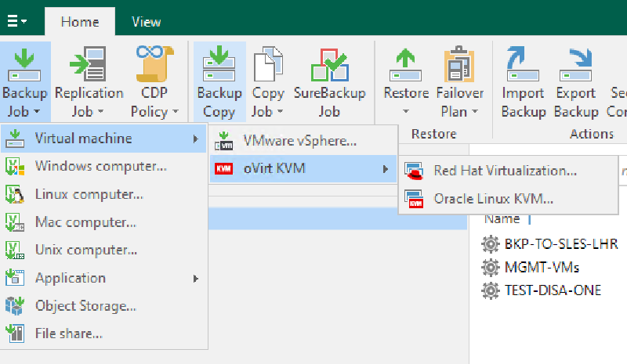This screenshot has width=627, height=364.
Task: Expand the Copy Job dropdown arrow
Action: point(280,111)
